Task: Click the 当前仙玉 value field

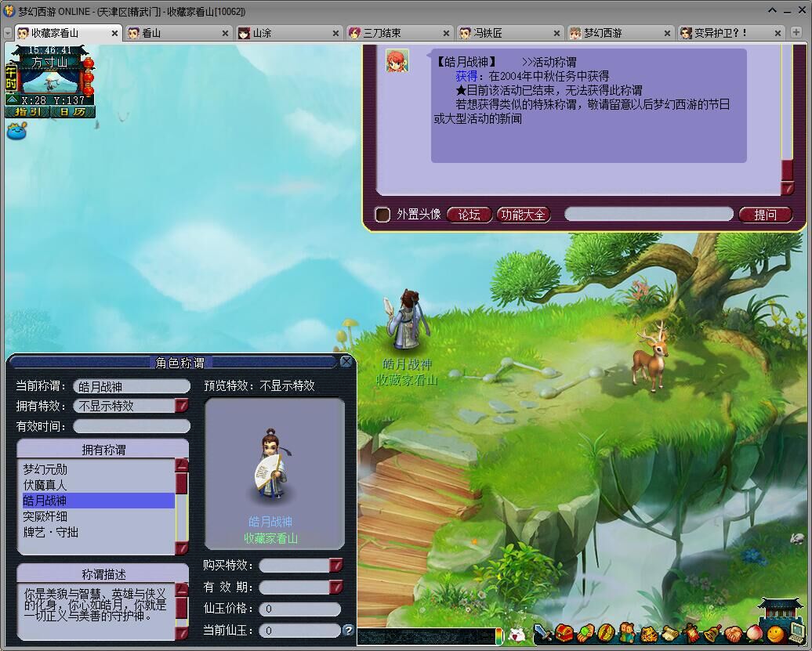Action: 300,631
